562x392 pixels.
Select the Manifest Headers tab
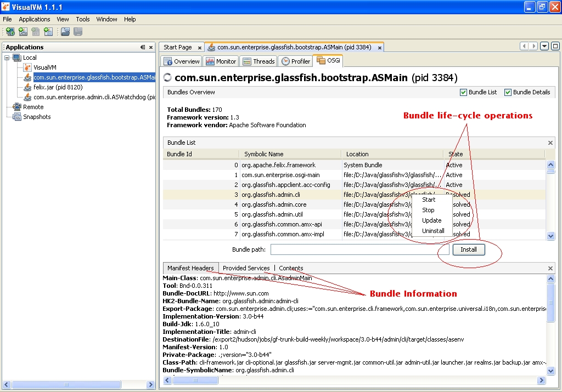pos(190,268)
